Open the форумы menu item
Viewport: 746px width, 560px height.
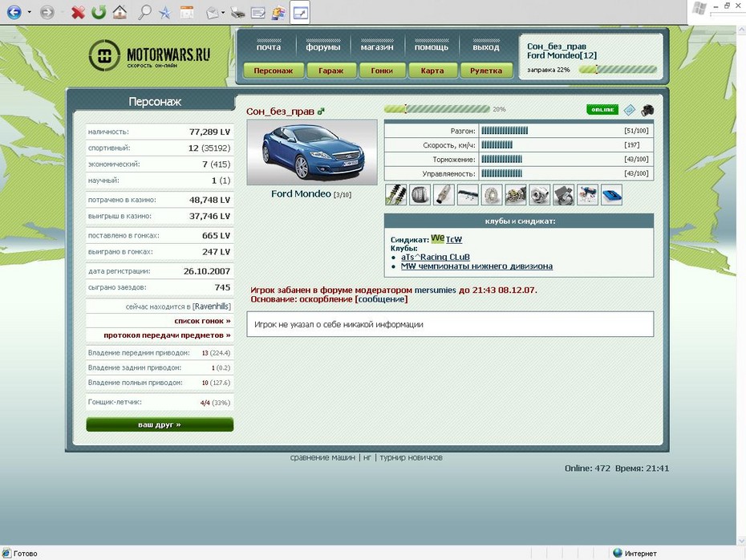pos(323,47)
